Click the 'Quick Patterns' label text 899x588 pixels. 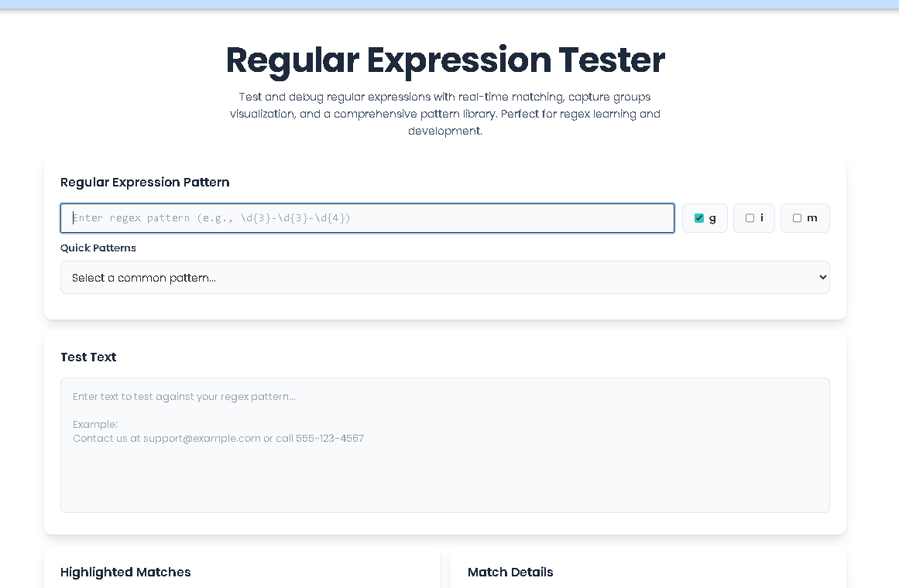(98, 248)
